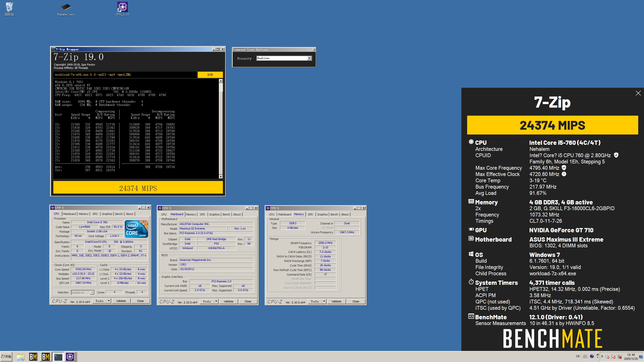
Task: Click the warning icon beside Max Effective Clock
Action: pyautogui.click(x=564, y=174)
